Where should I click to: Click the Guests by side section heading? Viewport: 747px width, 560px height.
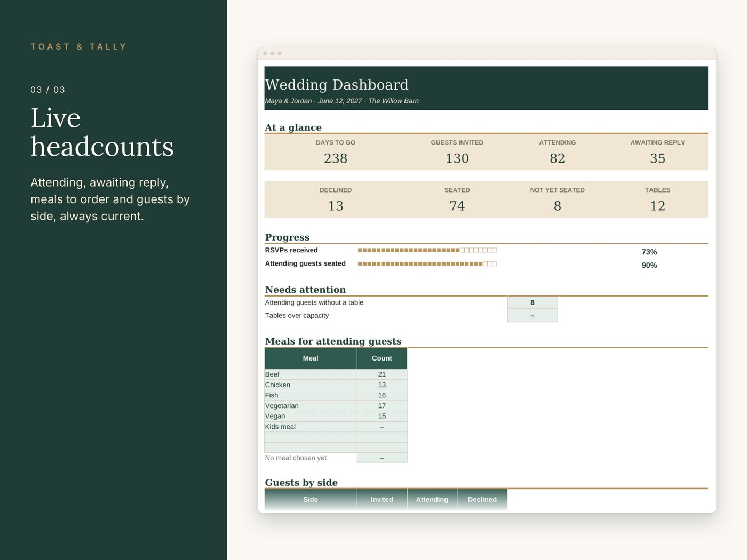[301, 483]
